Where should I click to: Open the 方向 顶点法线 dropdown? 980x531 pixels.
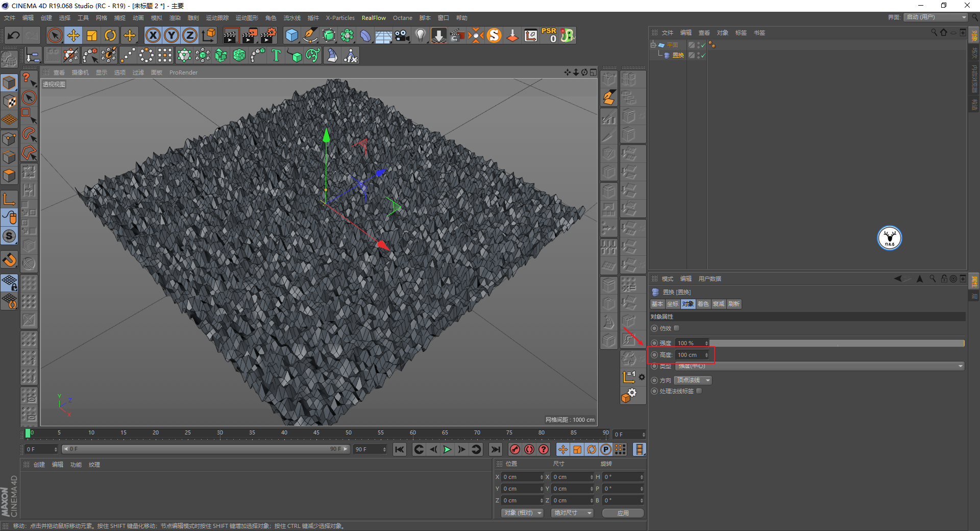[693, 380]
